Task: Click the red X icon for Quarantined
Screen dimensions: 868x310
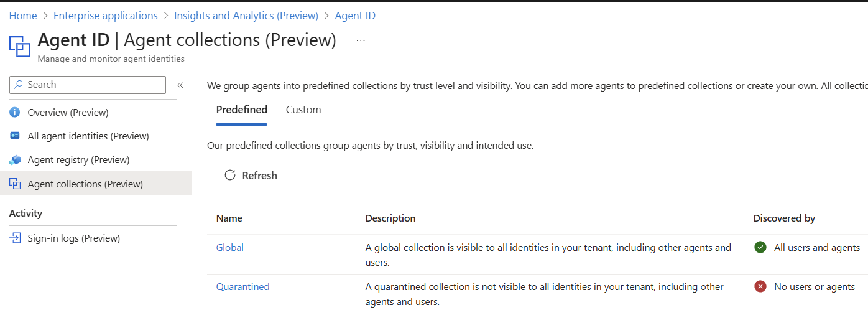Action: (760, 287)
